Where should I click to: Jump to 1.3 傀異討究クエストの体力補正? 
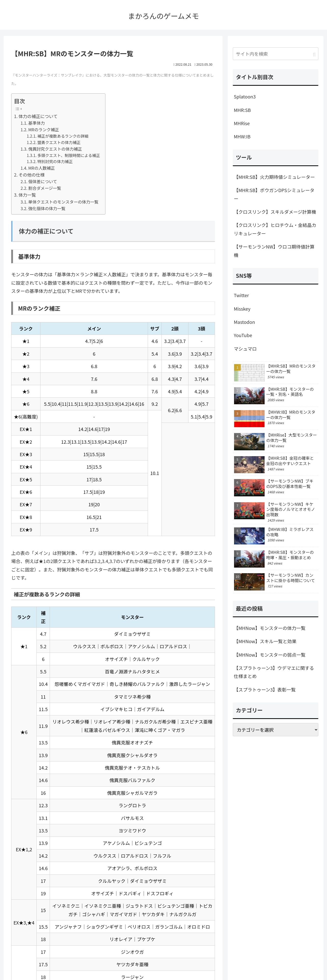(51, 149)
